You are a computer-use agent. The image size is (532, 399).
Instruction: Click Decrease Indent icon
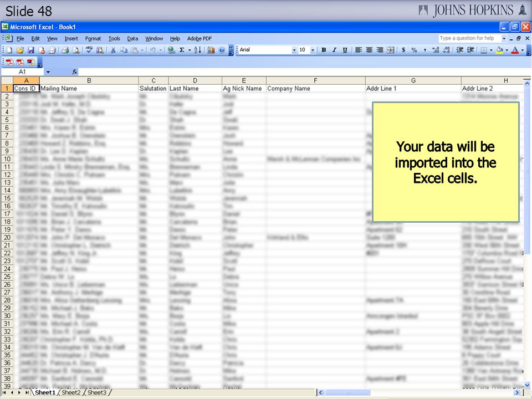[x=460, y=50]
